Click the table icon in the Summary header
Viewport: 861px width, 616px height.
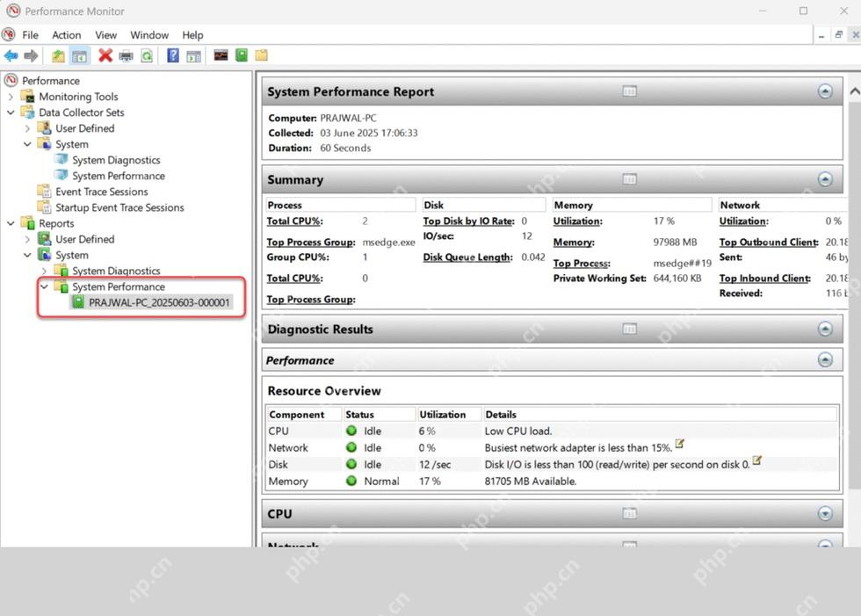click(x=630, y=179)
